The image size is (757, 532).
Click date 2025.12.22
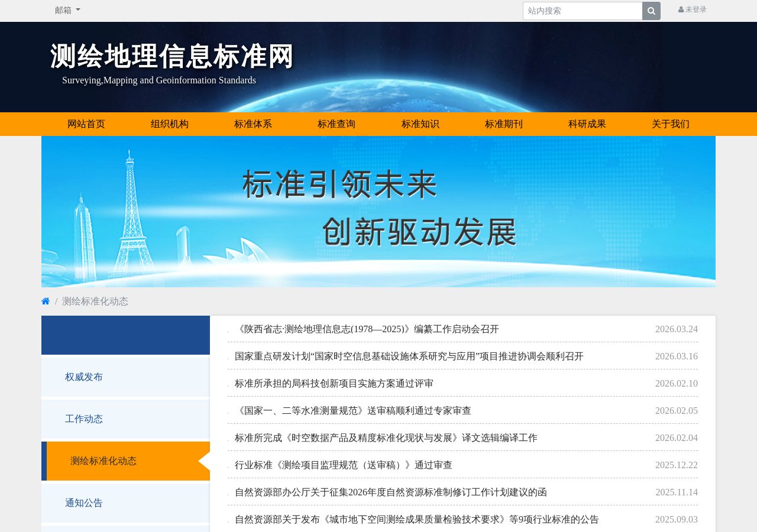click(x=677, y=465)
